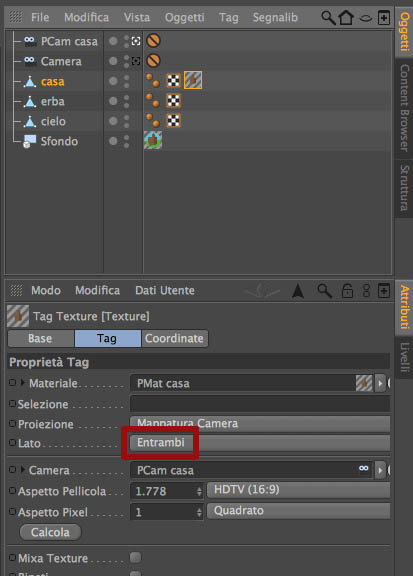Select the protection tag on PCam casa
This screenshot has height=576, width=413.
coord(153,40)
